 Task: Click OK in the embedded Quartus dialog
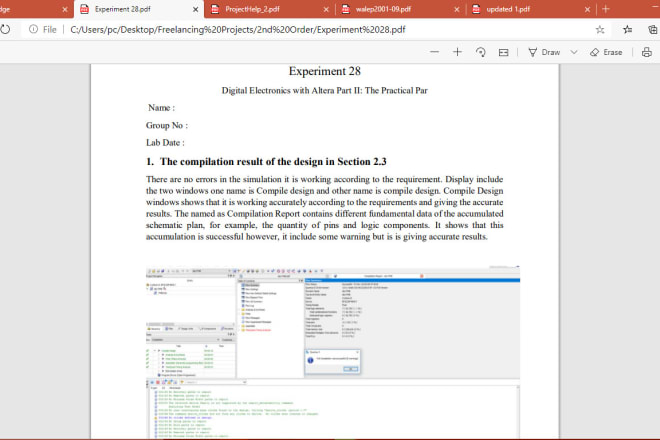(351, 369)
